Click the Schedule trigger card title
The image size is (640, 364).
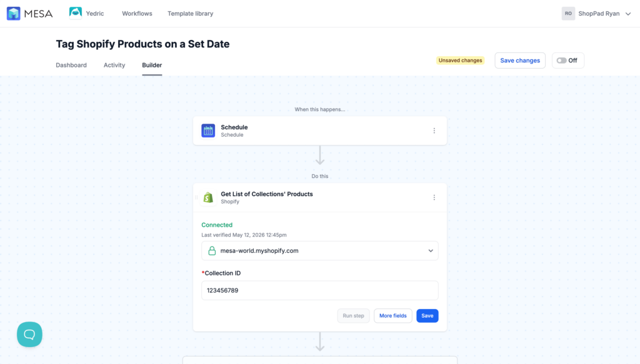(234, 127)
